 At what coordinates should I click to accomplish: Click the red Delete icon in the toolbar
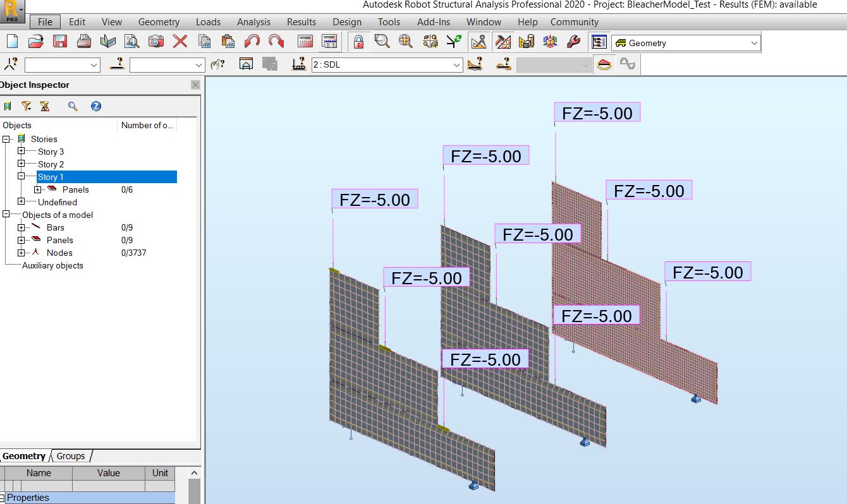coord(180,42)
